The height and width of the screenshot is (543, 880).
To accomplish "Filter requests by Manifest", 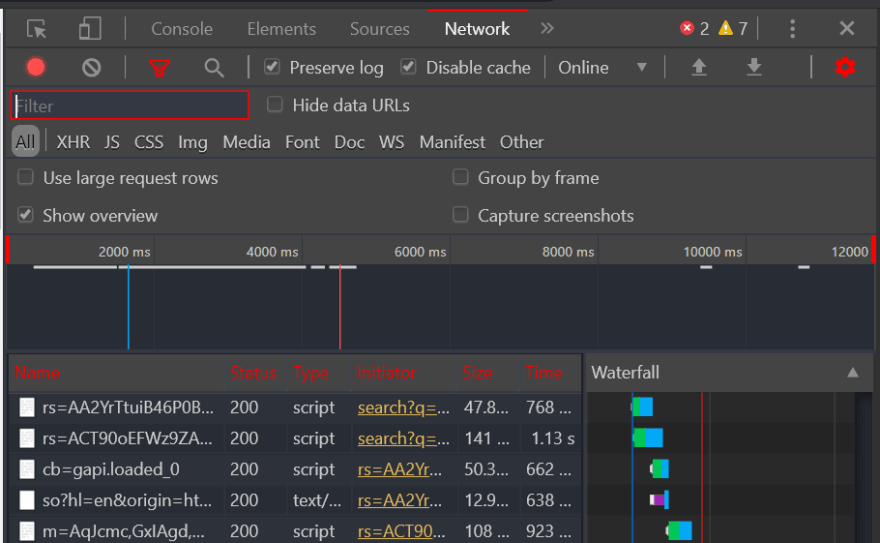I will click(452, 142).
